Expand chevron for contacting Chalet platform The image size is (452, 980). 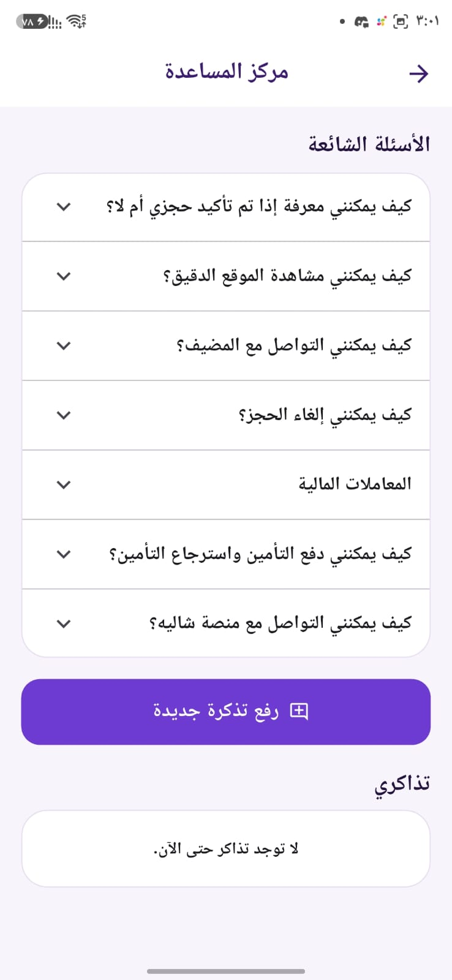coord(64,624)
